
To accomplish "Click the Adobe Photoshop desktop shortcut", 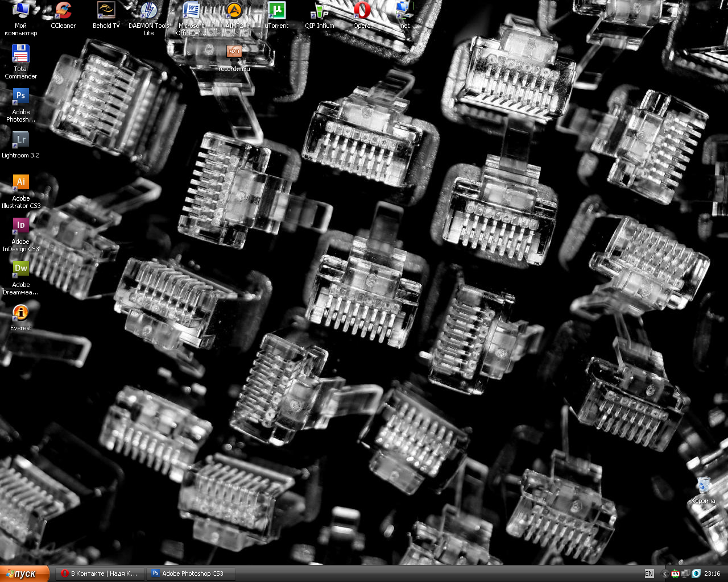I will tap(21, 97).
